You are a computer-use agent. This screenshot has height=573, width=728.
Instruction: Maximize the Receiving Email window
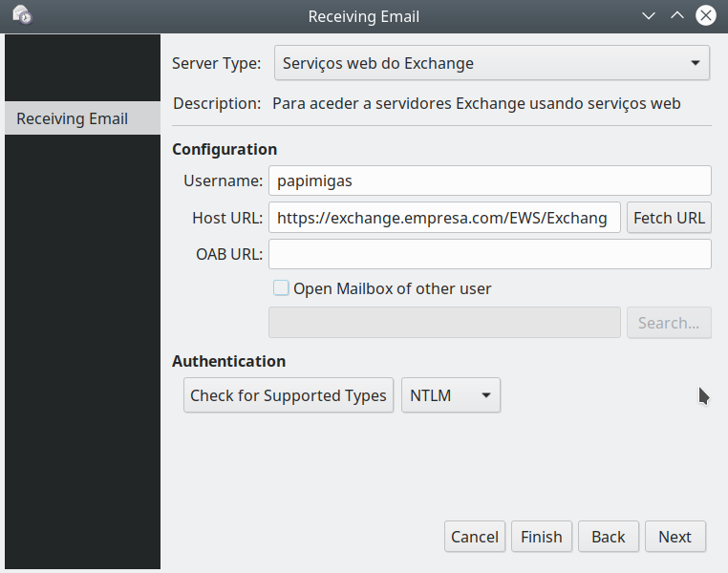coord(677,16)
